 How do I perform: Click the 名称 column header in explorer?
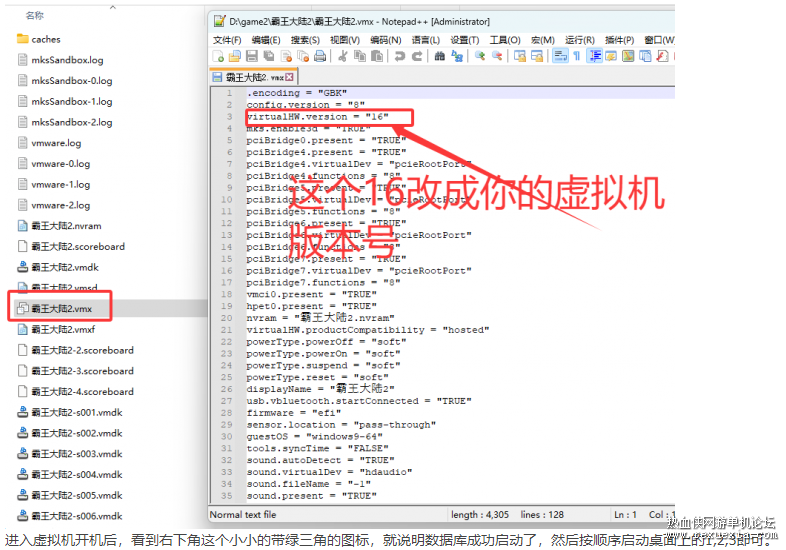(x=35, y=16)
